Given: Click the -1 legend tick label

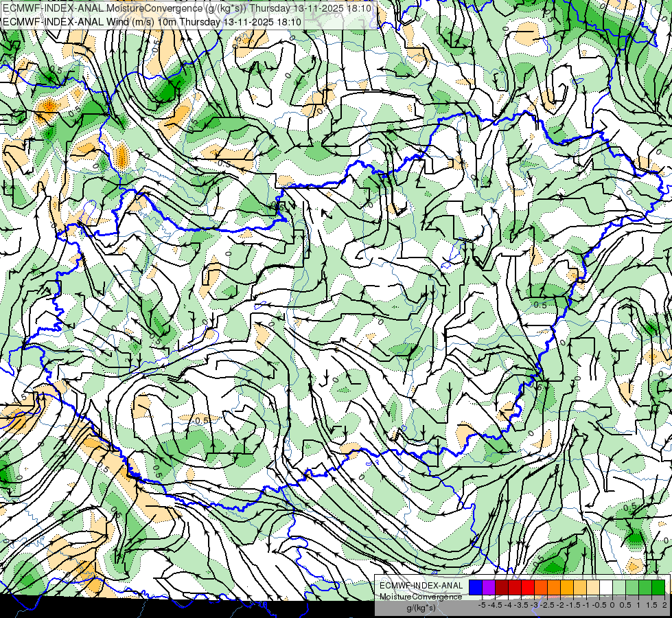Looking at the screenshot, I should (586, 605).
